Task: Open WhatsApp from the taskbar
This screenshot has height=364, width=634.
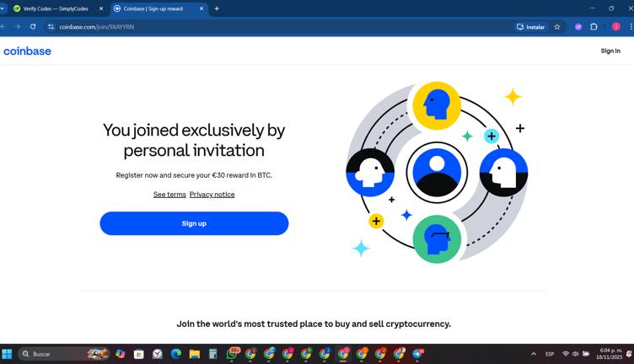Action: 232,354
